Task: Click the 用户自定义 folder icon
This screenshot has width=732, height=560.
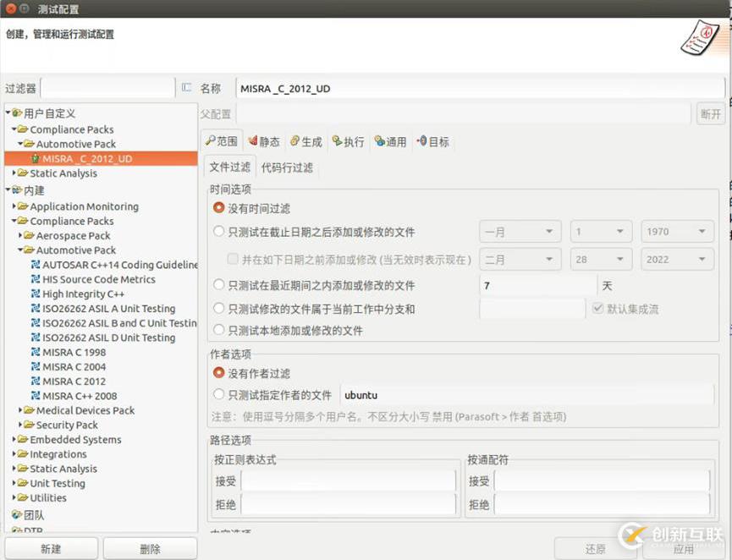Action: click(17, 113)
